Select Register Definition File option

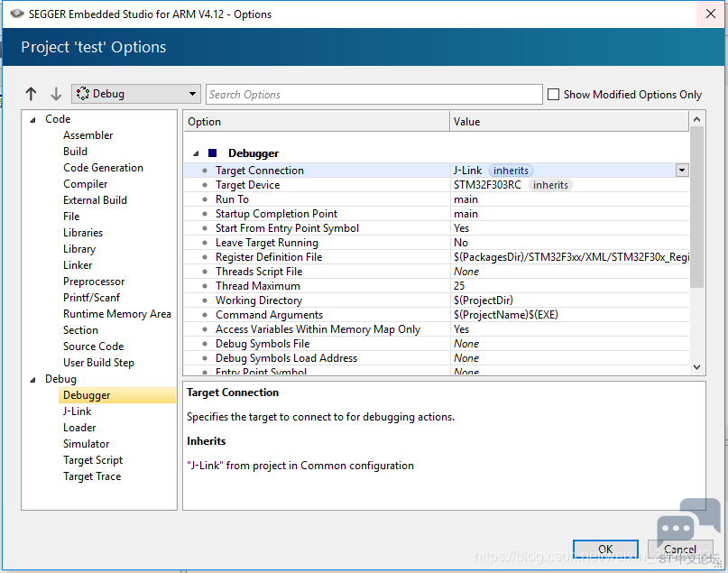(437, 257)
